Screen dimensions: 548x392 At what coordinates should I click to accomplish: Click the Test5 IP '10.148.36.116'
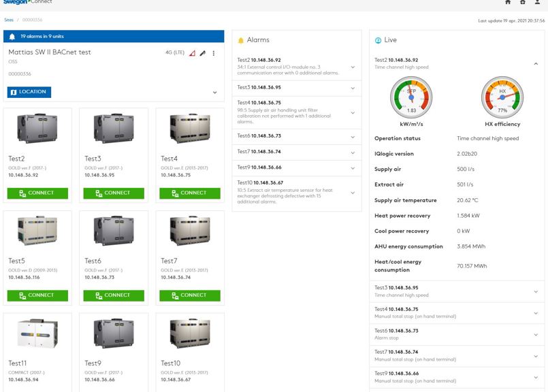click(24, 278)
